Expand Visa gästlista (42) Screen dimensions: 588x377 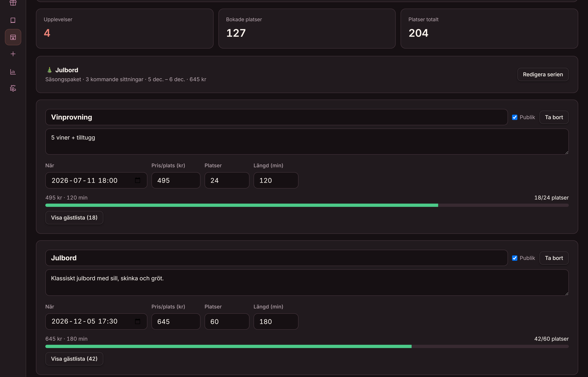coord(74,359)
